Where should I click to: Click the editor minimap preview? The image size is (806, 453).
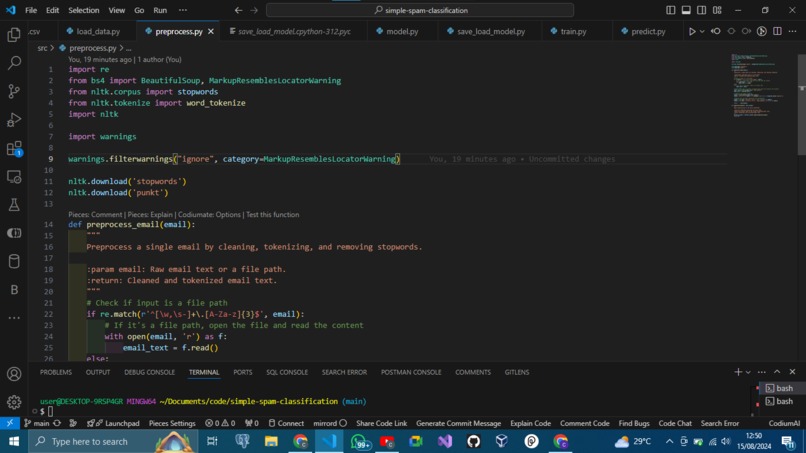click(x=758, y=85)
